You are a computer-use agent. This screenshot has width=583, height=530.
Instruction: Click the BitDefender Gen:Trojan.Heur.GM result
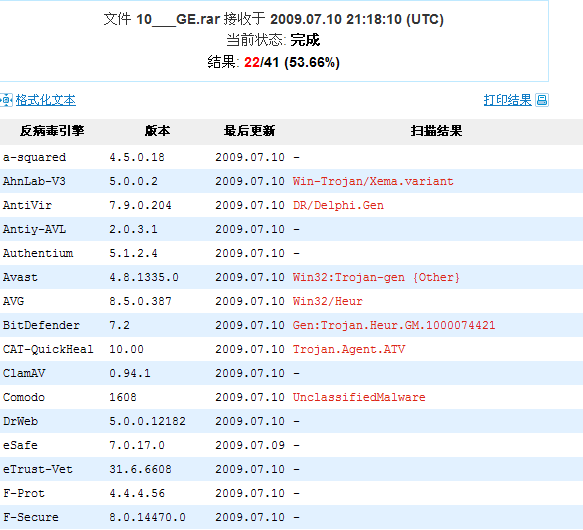[x=394, y=325]
